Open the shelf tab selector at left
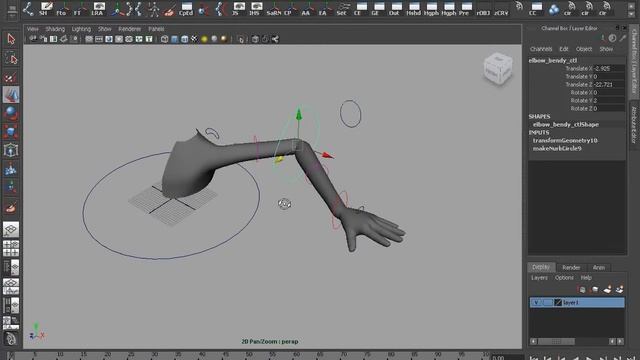The width and height of the screenshot is (640, 360). point(12,8)
